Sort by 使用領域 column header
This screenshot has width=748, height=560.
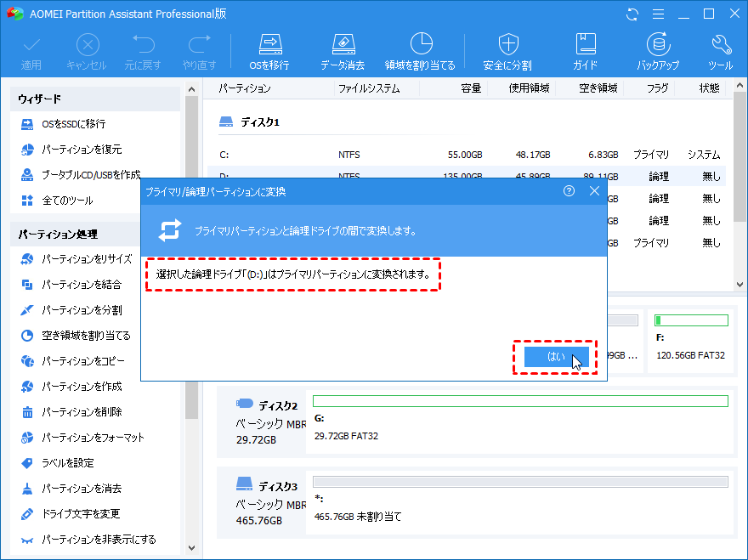point(529,88)
